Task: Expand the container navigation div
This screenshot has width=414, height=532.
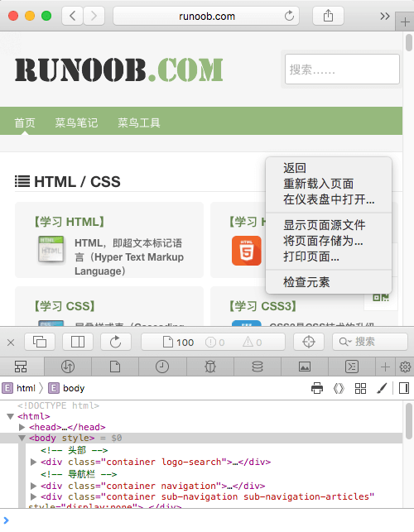Action: click(x=33, y=486)
